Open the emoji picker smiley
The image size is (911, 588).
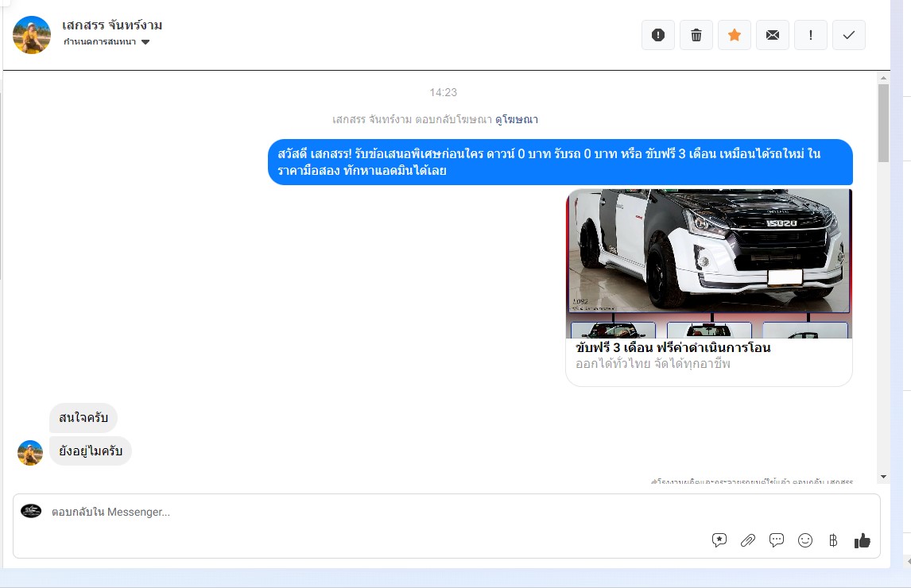coord(805,540)
